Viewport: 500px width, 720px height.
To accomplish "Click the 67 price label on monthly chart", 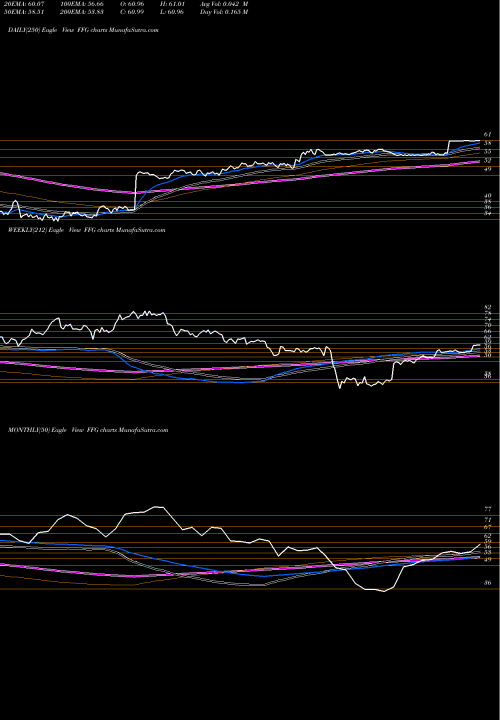I will click(488, 527).
